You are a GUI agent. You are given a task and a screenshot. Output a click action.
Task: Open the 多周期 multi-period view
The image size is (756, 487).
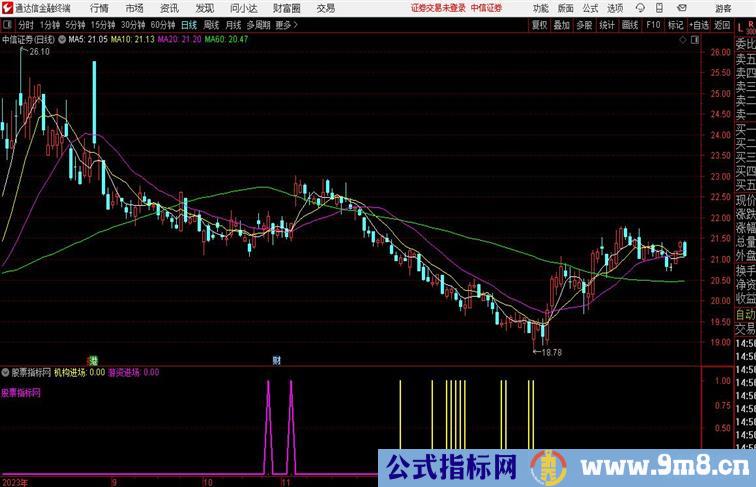(x=258, y=25)
